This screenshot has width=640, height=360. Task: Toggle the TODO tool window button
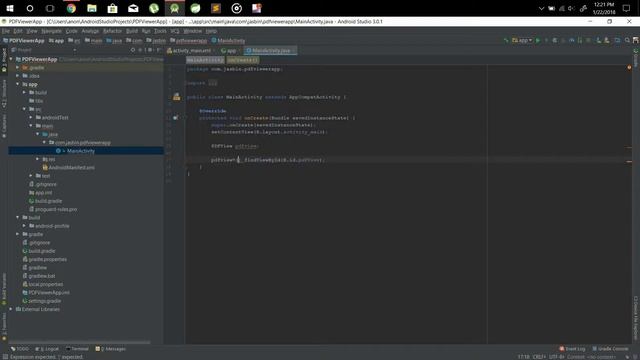[20, 349]
